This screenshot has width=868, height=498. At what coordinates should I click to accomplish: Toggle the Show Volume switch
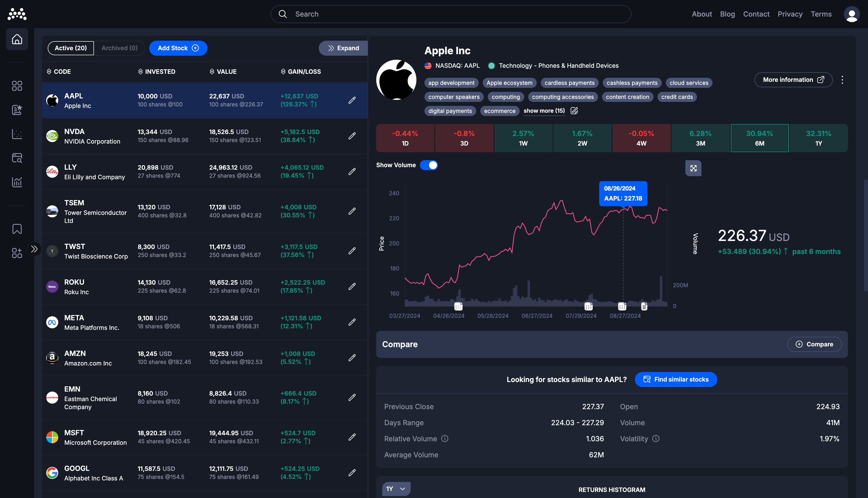point(429,165)
